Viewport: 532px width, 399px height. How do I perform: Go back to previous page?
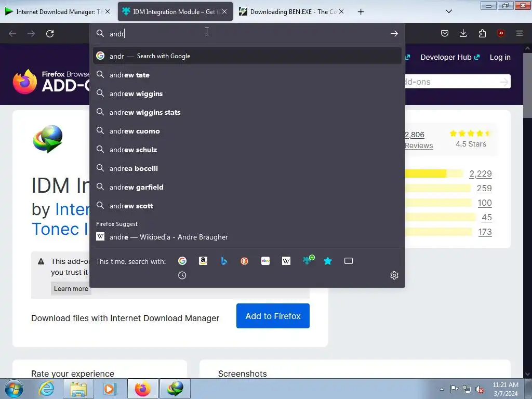click(x=12, y=34)
